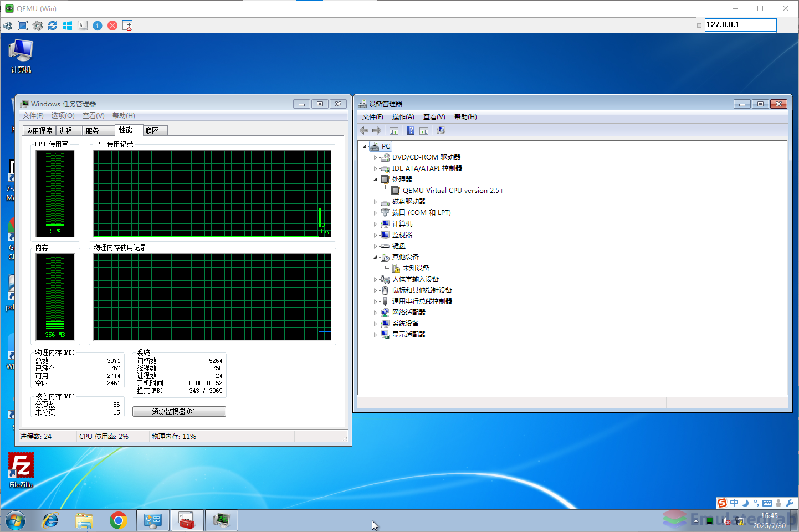Open 文件(F) menu in Task Manager
The image size is (799, 532).
click(33, 116)
